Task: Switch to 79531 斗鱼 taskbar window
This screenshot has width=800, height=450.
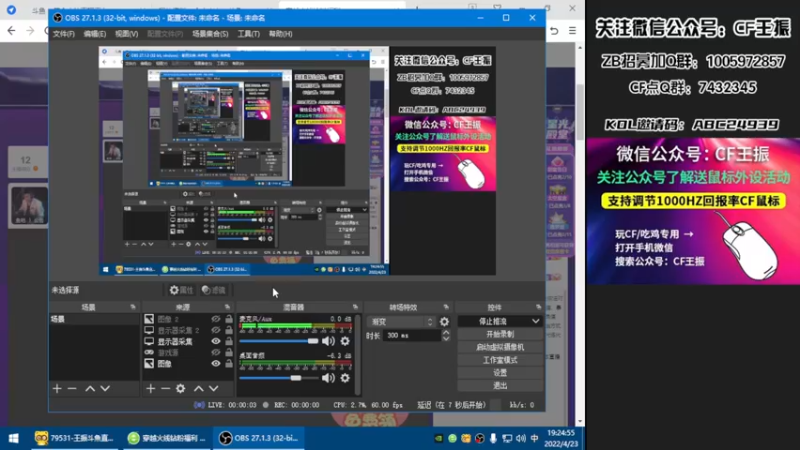Action: click(x=74, y=438)
